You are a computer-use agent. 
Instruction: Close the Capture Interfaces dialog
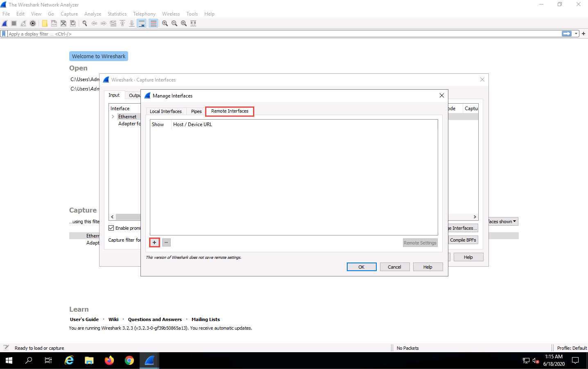(482, 79)
